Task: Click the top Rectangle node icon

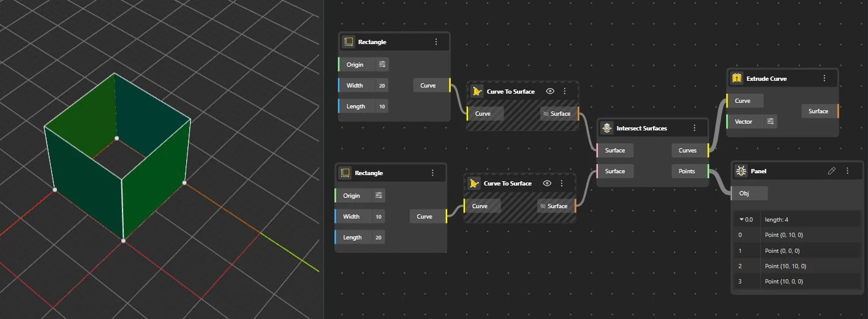Action: point(349,42)
